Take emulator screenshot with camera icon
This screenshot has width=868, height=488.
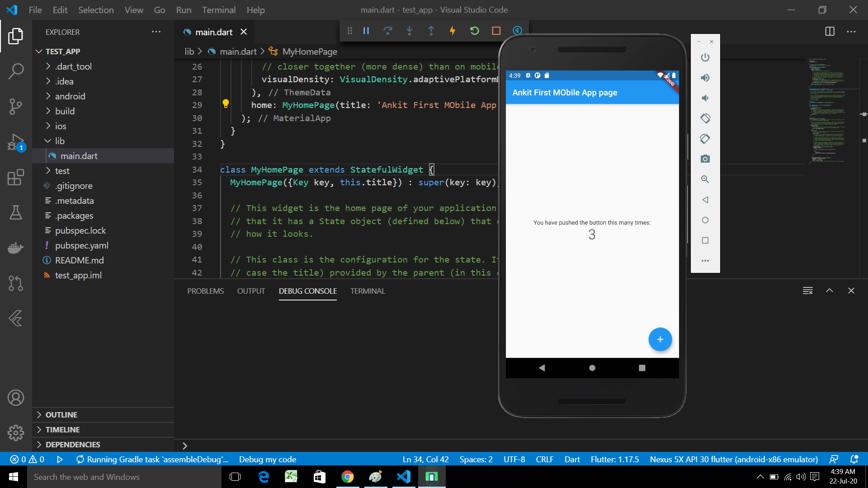(x=705, y=159)
